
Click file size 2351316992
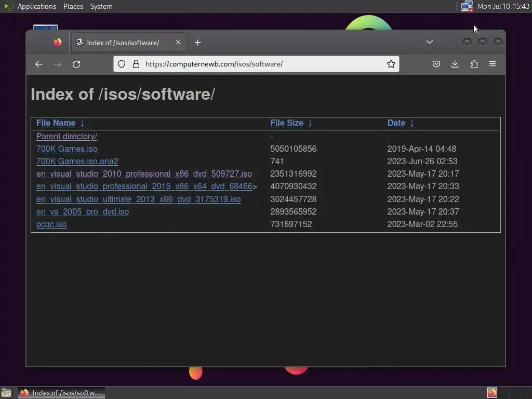coord(294,174)
